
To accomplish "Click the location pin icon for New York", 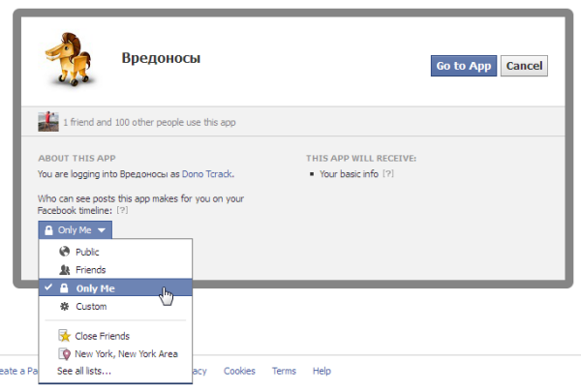I will (x=65, y=354).
